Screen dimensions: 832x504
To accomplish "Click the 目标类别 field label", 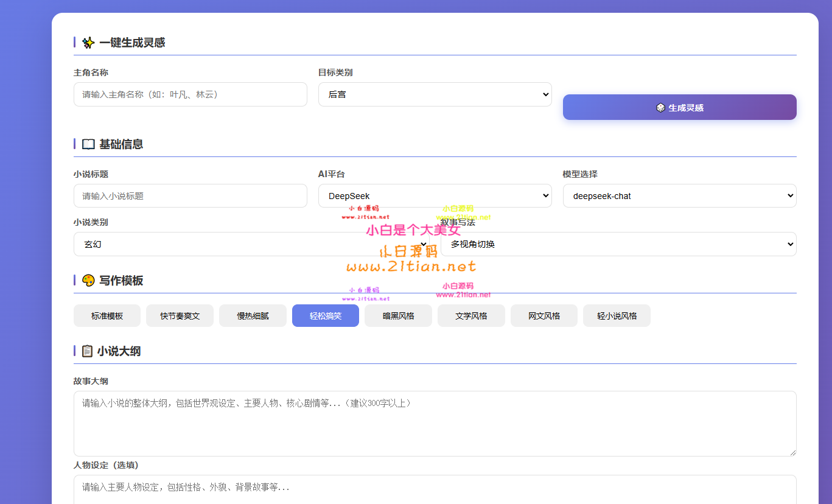I will tap(335, 72).
